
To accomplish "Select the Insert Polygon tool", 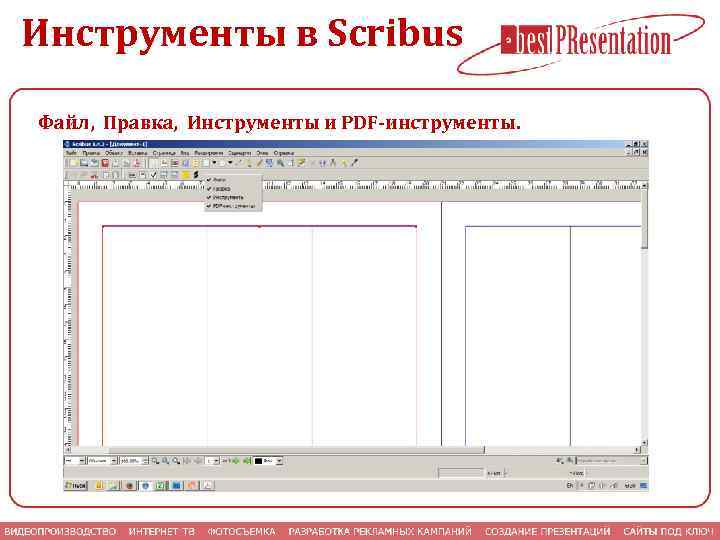I will click(x=222, y=163).
